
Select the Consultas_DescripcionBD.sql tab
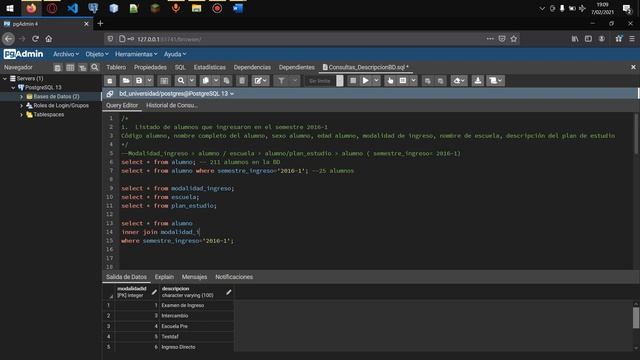[366, 67]
